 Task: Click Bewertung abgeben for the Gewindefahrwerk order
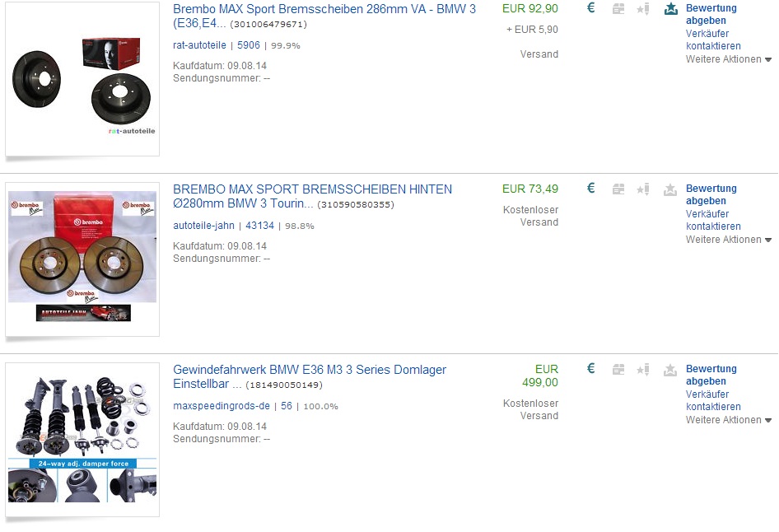711,375
